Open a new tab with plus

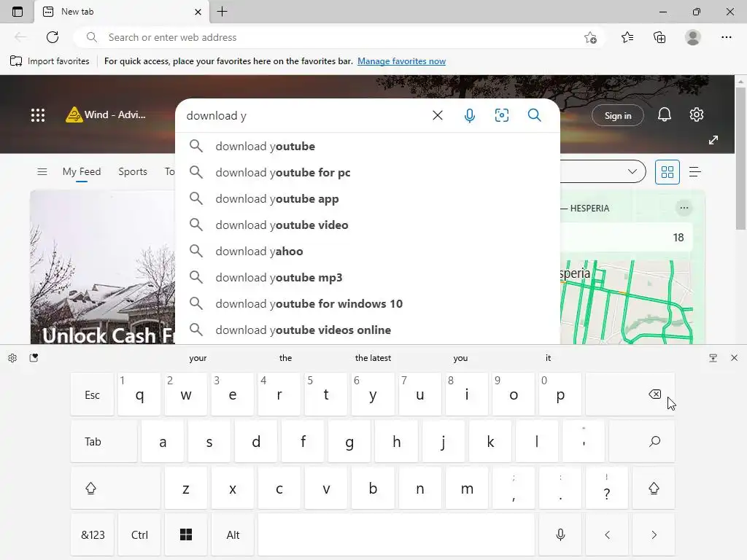tap(222, 12)
